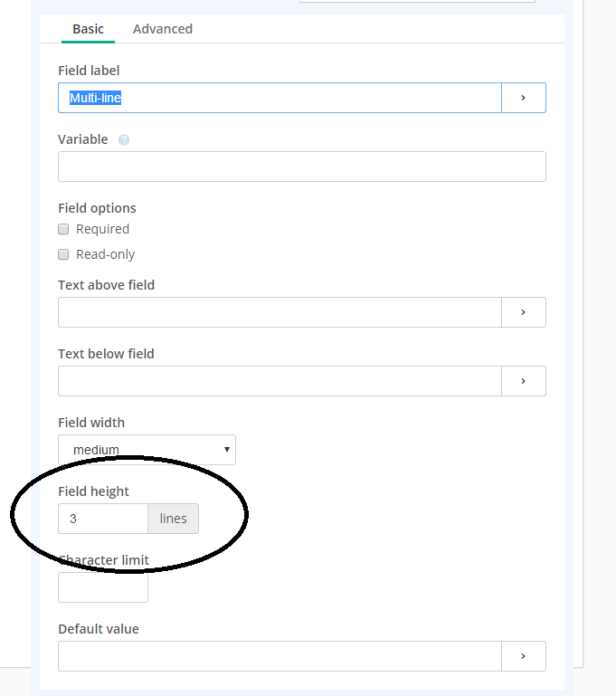Click the Text above field input

280,312
